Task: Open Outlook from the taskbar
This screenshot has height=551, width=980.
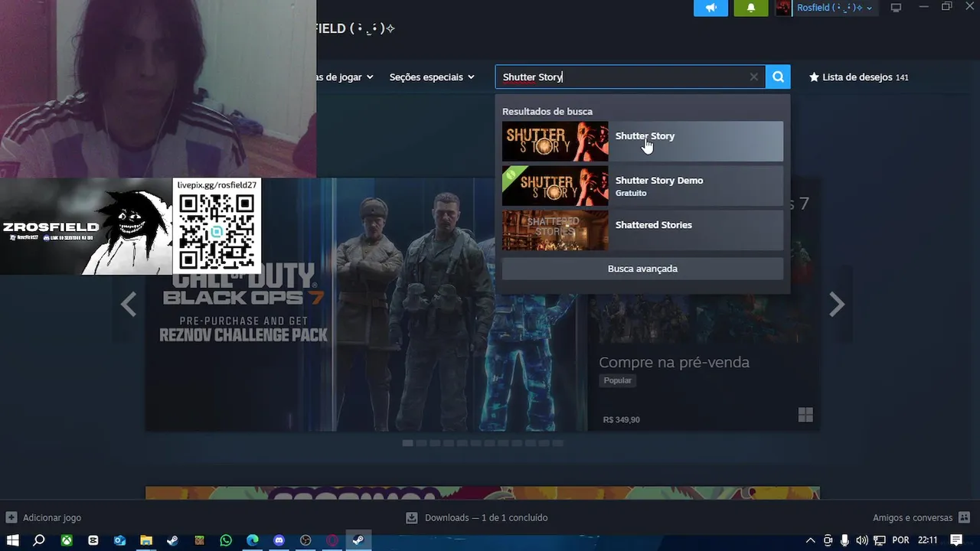Action: point(119,540)
